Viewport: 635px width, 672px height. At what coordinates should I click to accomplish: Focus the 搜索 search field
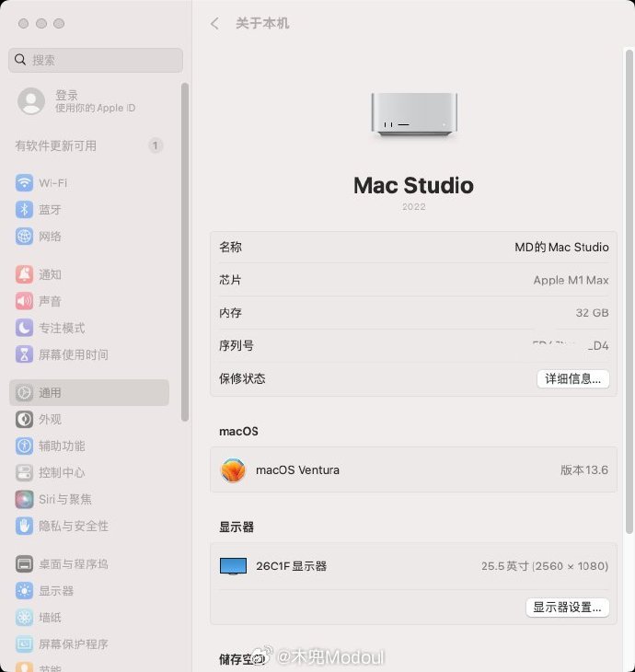(96, 60)
